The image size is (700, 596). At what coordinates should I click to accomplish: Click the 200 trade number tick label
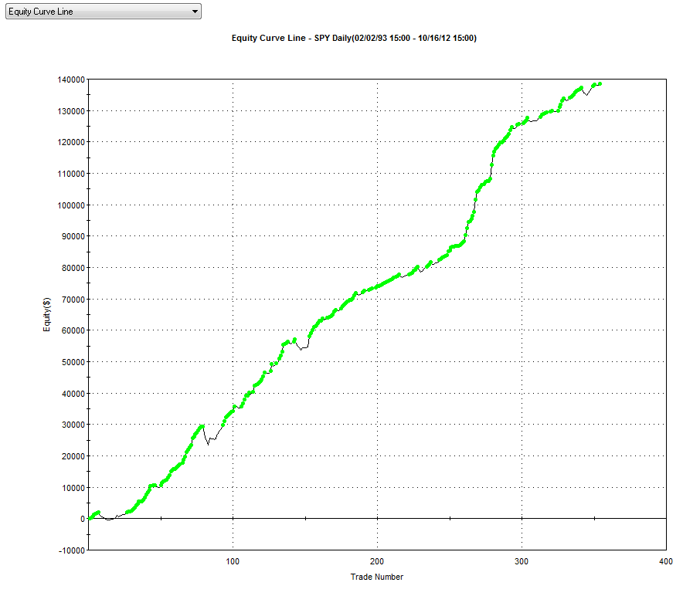tap(377, 562)
